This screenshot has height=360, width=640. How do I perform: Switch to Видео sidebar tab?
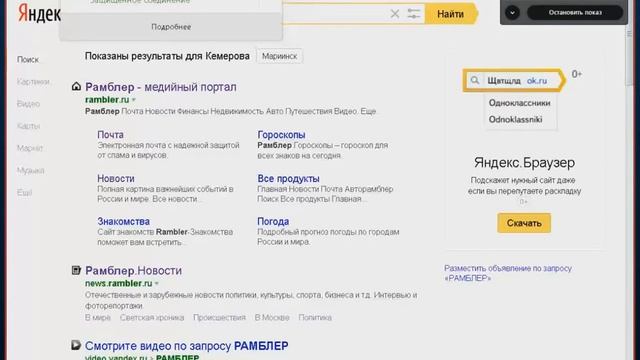click(x=28, y=104)
